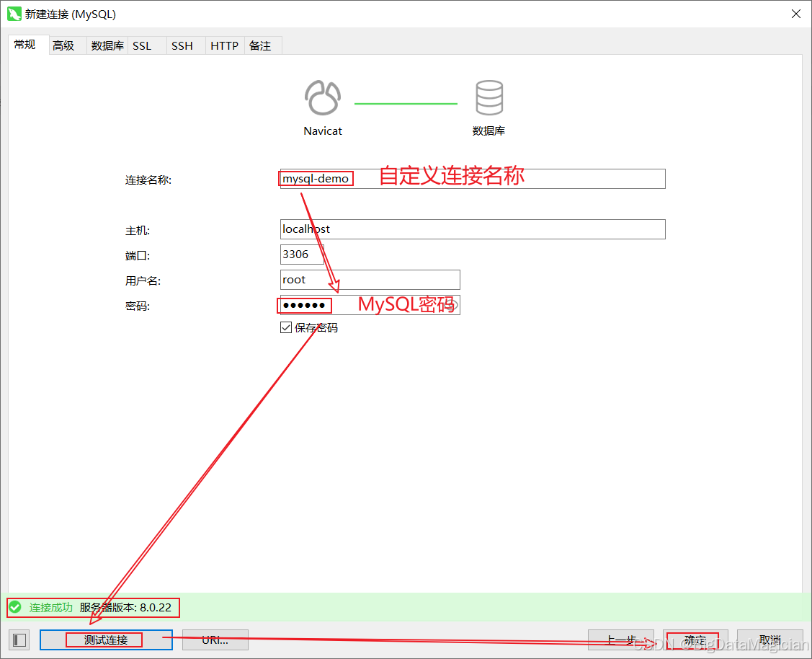The width and height of the screenshot is (812, 659).
Task: Toggle the 保存密码 checkbox
Action: point(286,327)
